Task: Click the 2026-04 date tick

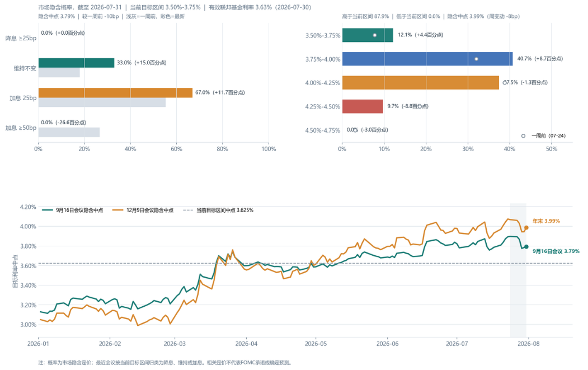Action: (246, 344)
